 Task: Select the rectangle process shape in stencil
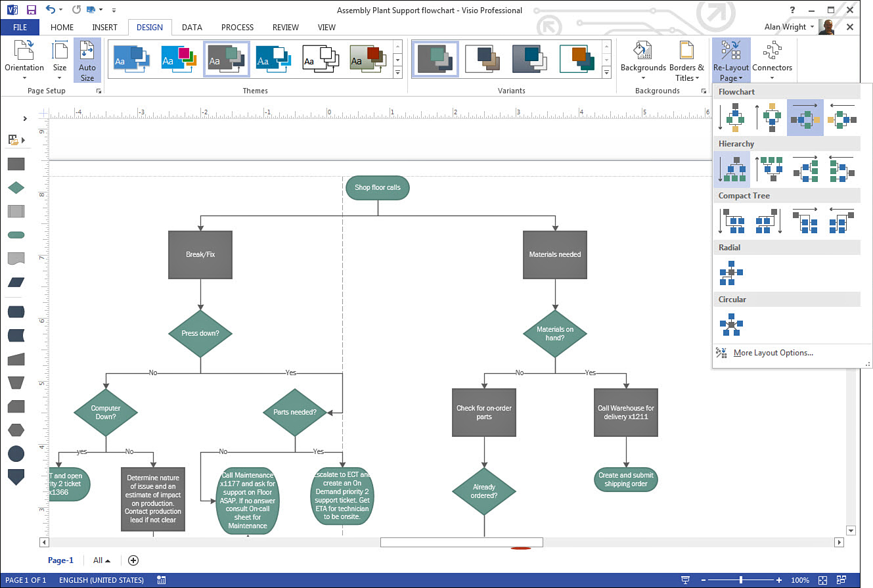(16, 164)
